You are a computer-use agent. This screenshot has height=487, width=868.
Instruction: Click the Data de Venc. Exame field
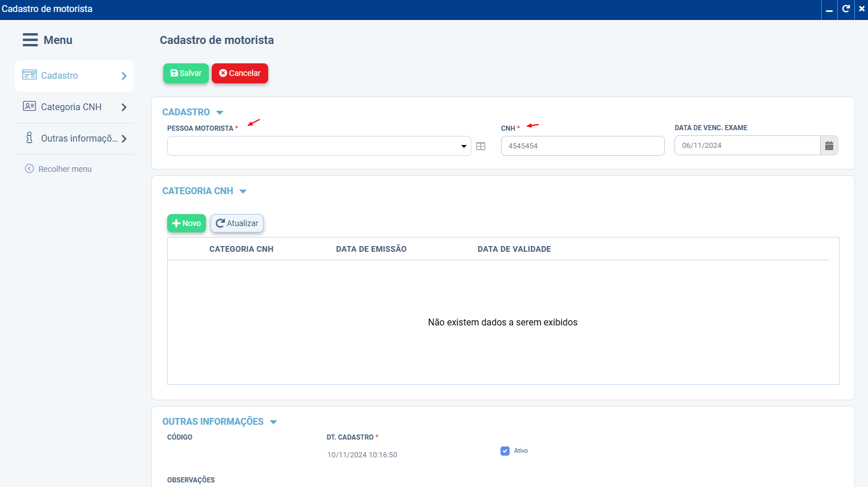tap(747, 146)
